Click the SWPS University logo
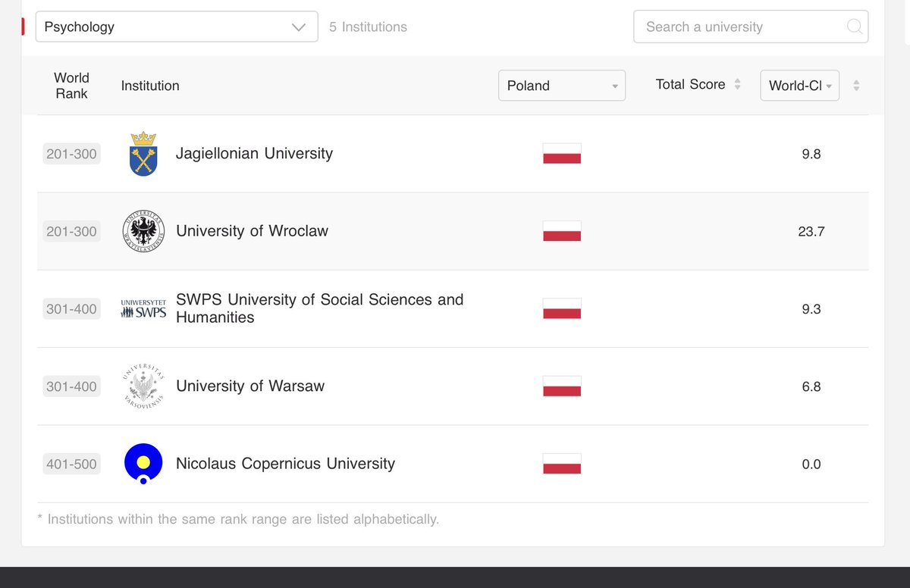 pos(143,308)
